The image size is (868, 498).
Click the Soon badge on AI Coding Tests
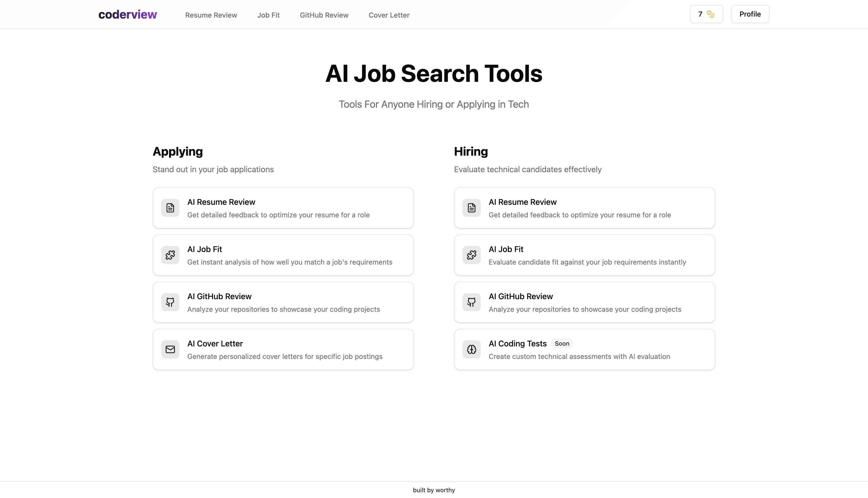[562, 343]
